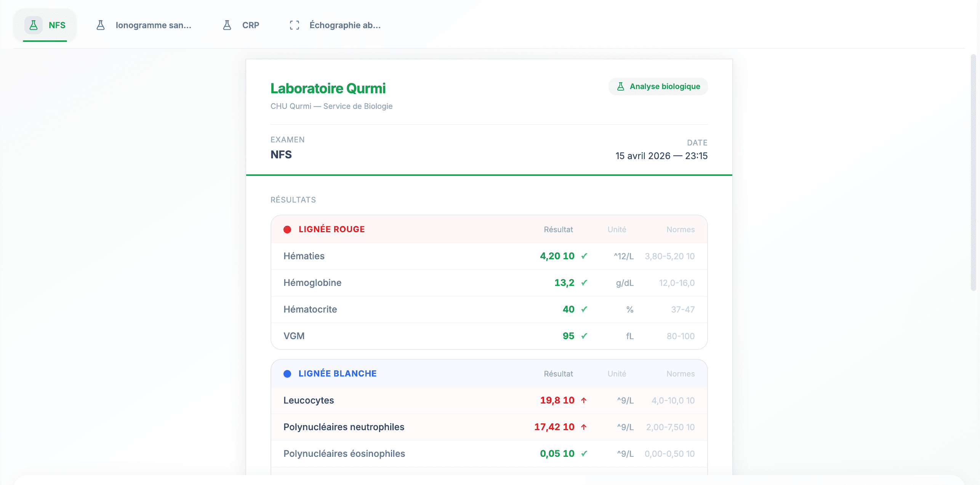
Task: Toggle the checkmark next to Polynucléaires éosinophiles
Action: 584,453
